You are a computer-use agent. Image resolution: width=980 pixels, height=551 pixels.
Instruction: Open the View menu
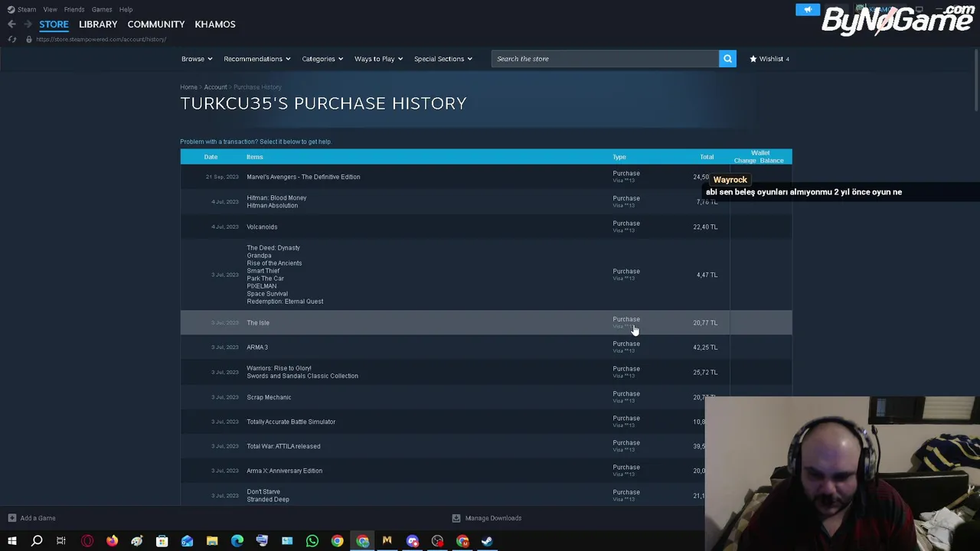(x=50, y=10)
